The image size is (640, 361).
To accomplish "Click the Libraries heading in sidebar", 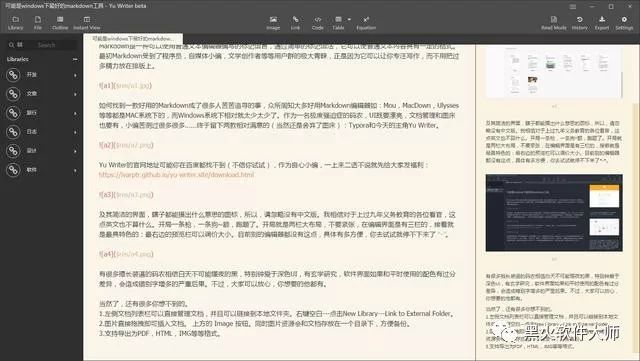I will pos(18,59).
